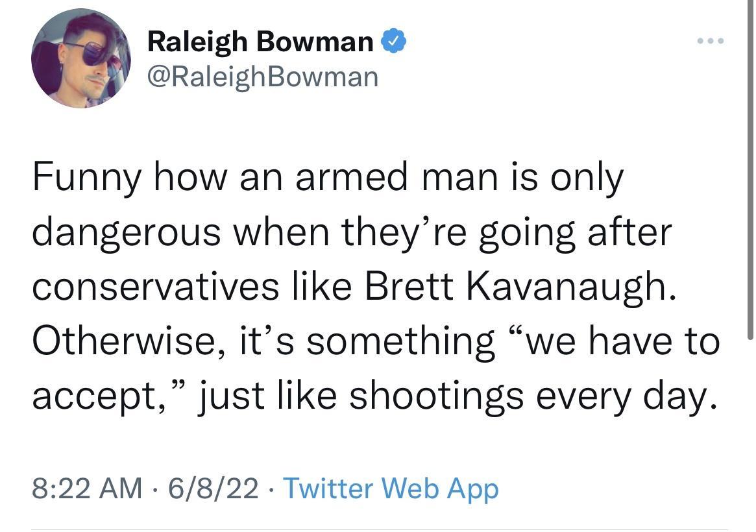This screenshot has height=532, width=756.
Task: Open the tweet options via the ellipsis icon
Action: 711,40
